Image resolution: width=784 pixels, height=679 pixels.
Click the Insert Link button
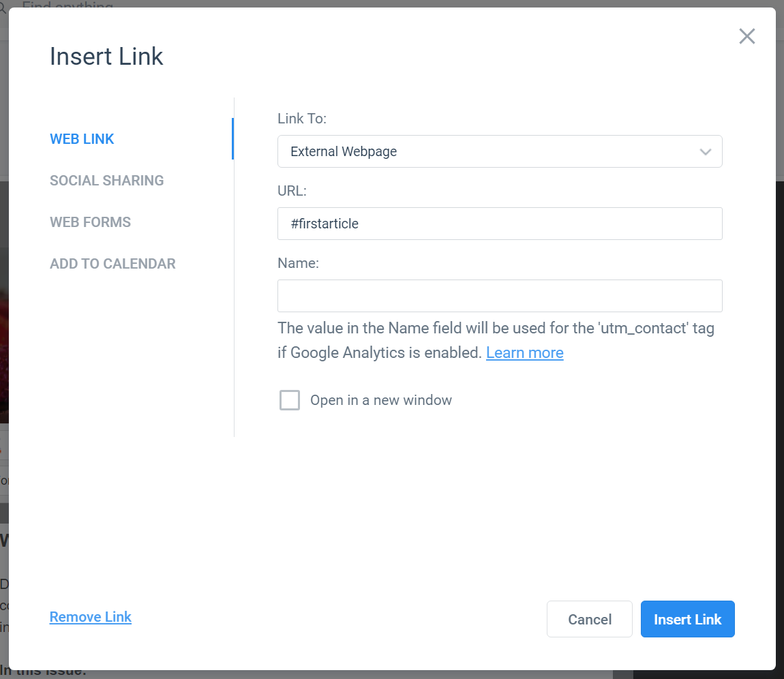click(687, 619)
